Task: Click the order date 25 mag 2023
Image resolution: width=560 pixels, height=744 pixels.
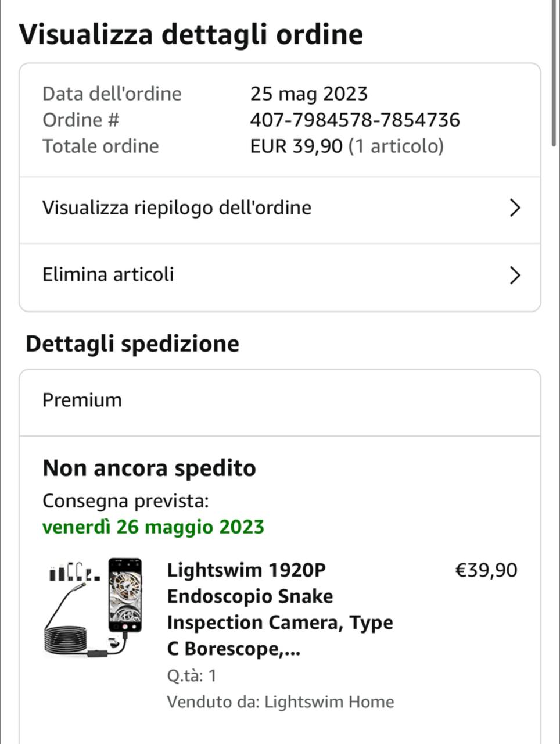Action: (308, 94)
